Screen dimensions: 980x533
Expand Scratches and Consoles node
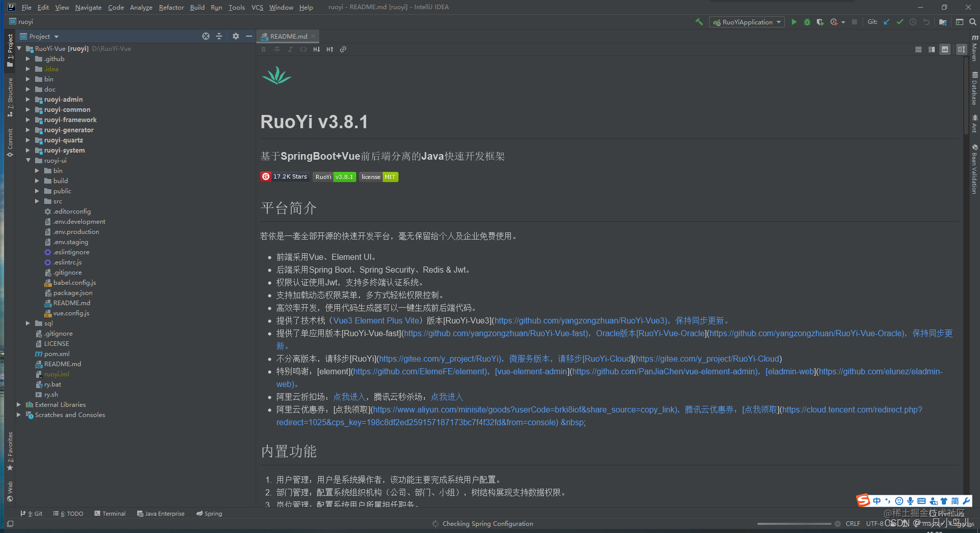19,415
